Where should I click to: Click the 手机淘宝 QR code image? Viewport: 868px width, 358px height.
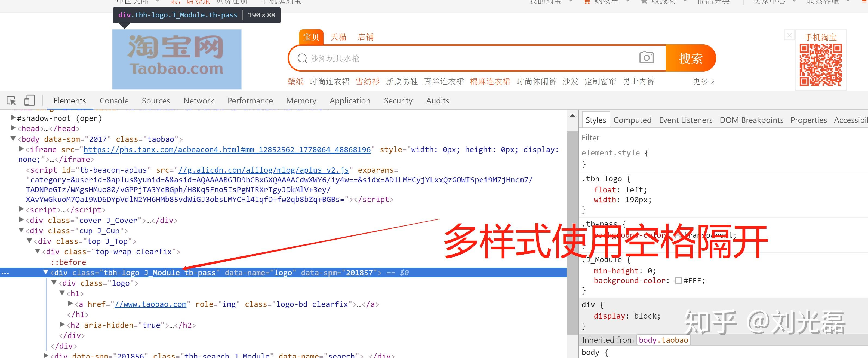[820, 65]
